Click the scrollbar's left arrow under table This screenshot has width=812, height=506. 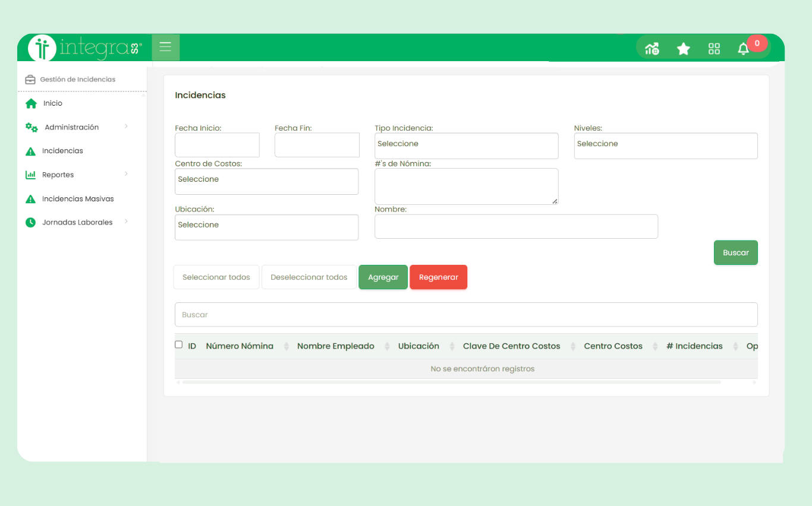tap(178, 382)
